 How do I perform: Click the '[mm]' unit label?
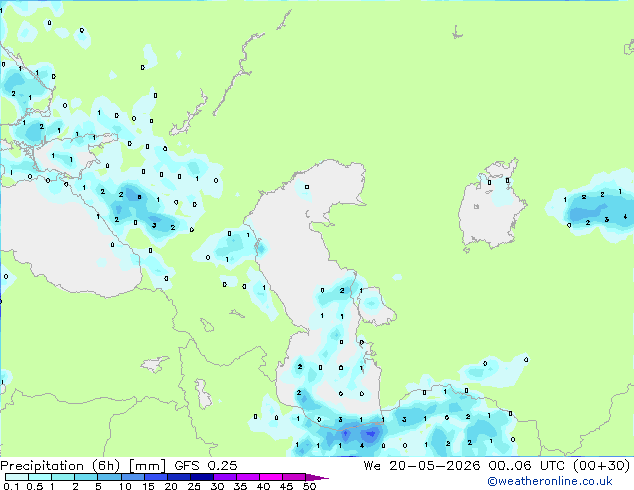pos(147,466)
